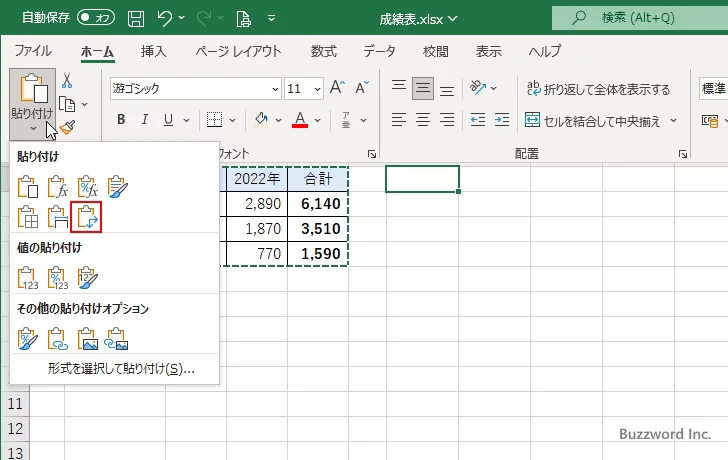Open font color dropdown arrow

[x=318, y=120]
